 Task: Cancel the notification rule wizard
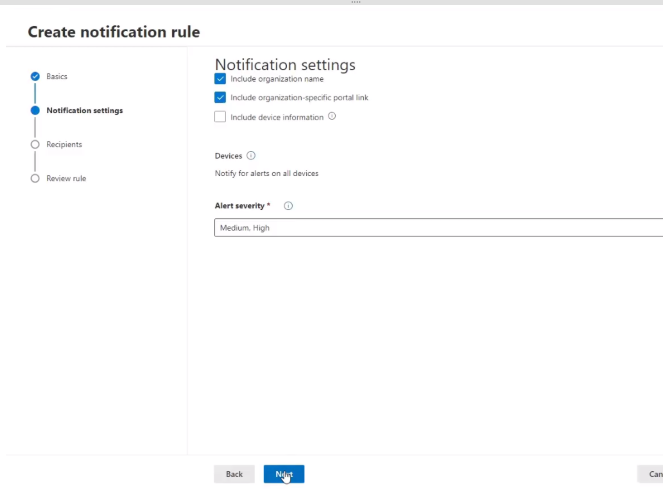[651, 474]
